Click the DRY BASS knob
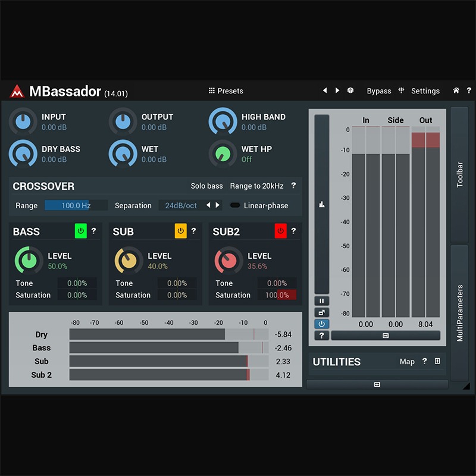This screenshot has height=476, width=476. click(x=23, y=154)
